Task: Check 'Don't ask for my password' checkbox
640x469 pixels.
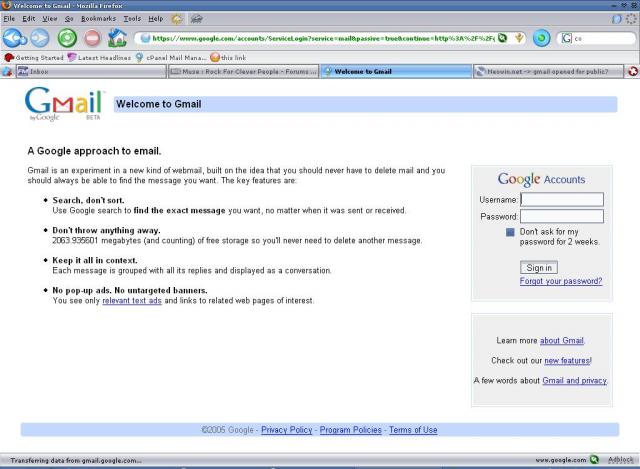Action: tap(510, 232)
